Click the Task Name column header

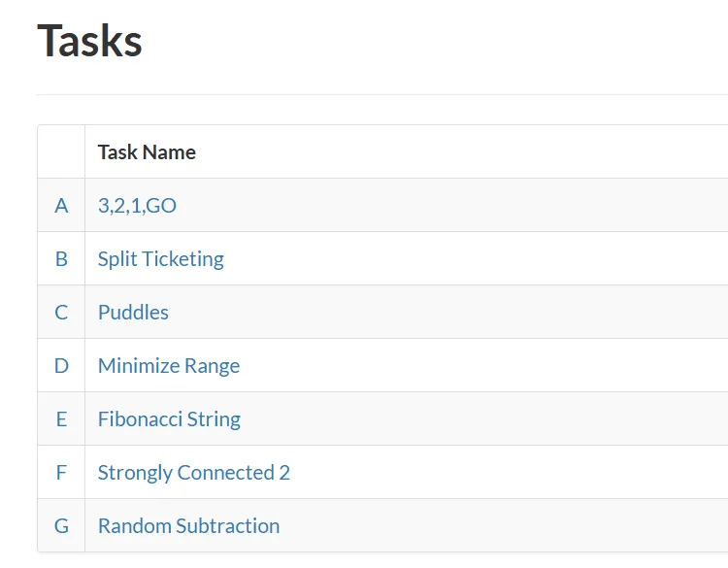click(147, 152)
